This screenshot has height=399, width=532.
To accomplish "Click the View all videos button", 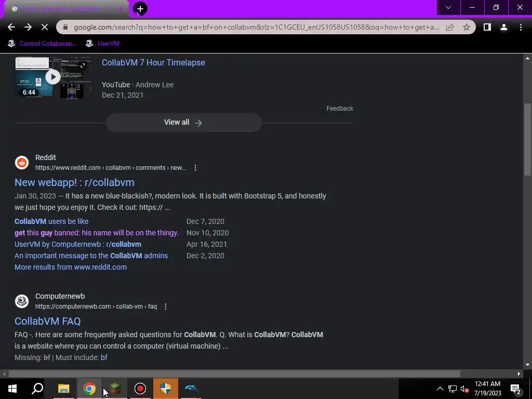I will coord(183,123).
